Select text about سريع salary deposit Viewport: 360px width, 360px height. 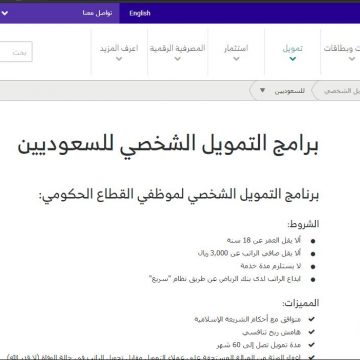225,279
